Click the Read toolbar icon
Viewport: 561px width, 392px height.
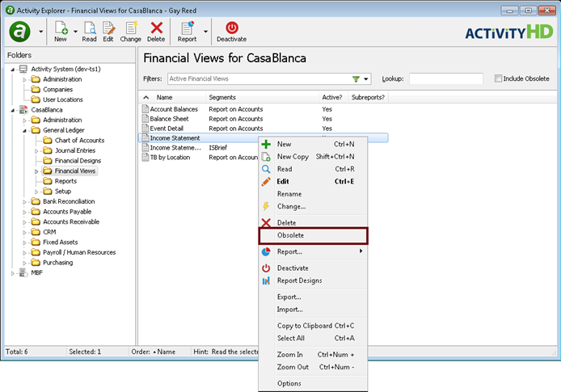click(x=90, y=28)
